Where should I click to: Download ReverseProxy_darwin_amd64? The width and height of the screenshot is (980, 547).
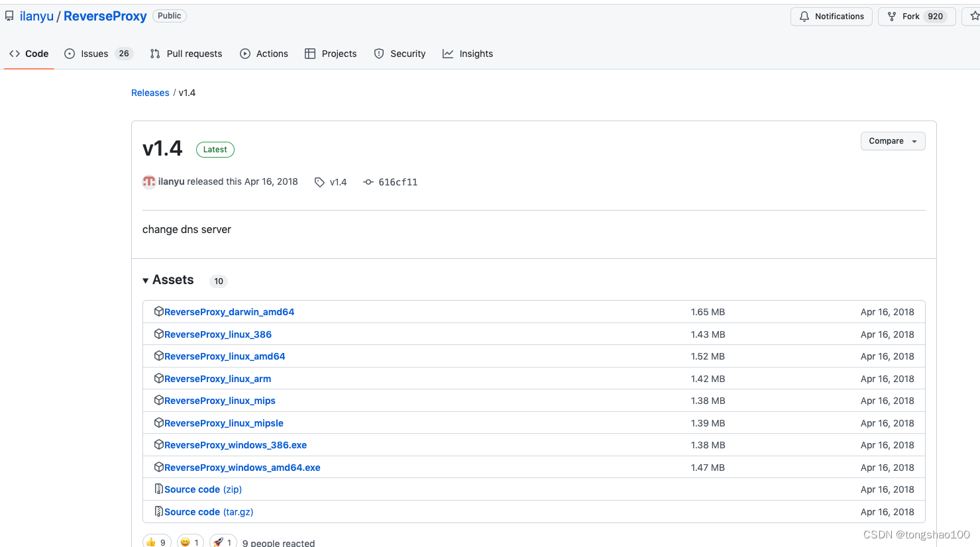229,312
